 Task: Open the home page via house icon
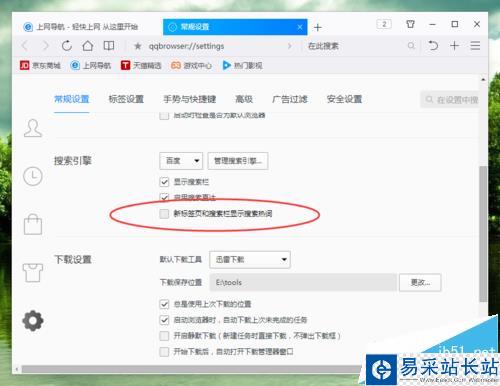click(x=88, y=46)
